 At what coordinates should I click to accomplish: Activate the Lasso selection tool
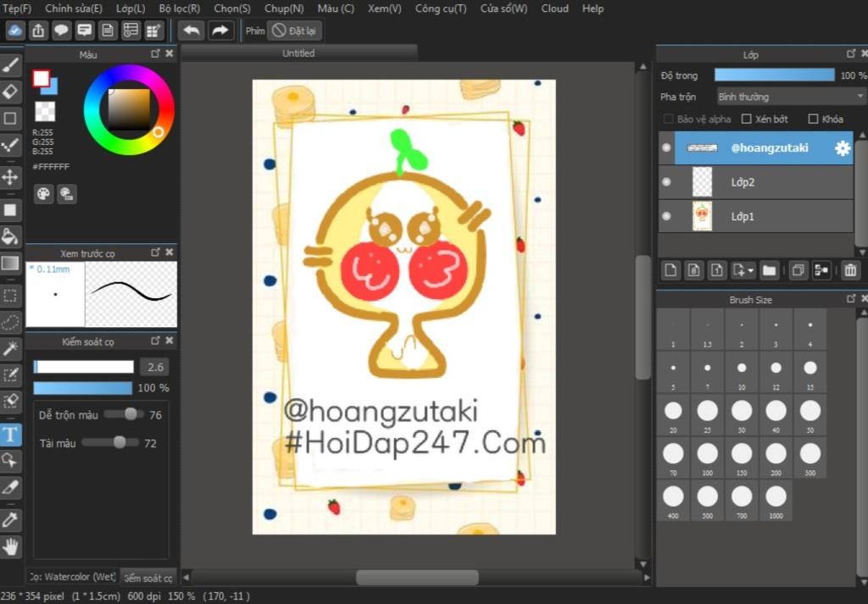(x=10, y=322)
